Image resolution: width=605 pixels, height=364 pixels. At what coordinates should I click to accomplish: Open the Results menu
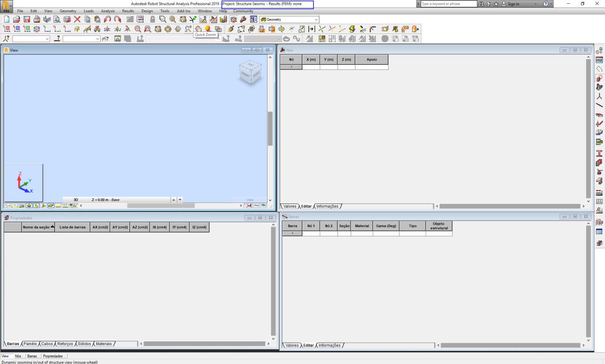click(x=128, y=11)
